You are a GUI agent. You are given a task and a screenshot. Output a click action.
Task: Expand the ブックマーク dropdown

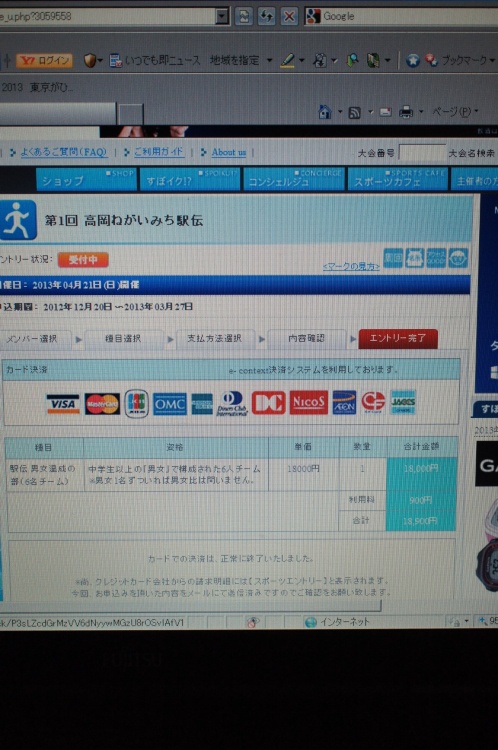(x=492, y=61)
